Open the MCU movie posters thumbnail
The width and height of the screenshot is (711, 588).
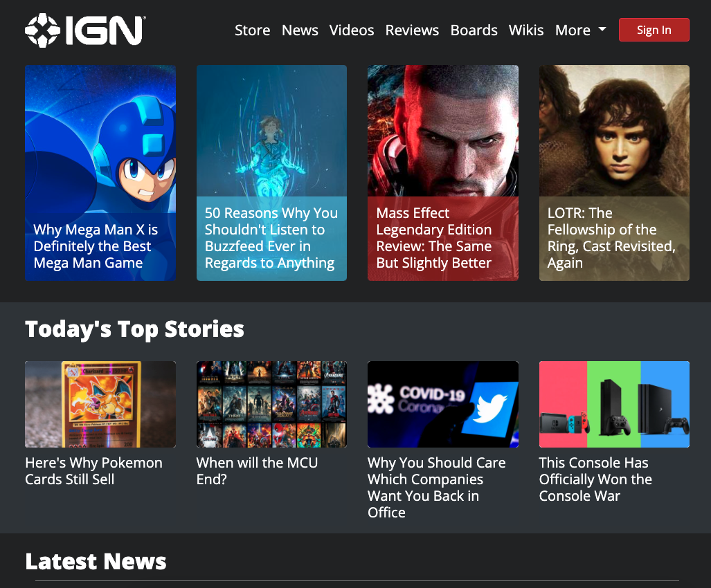(x=271, y=404)
